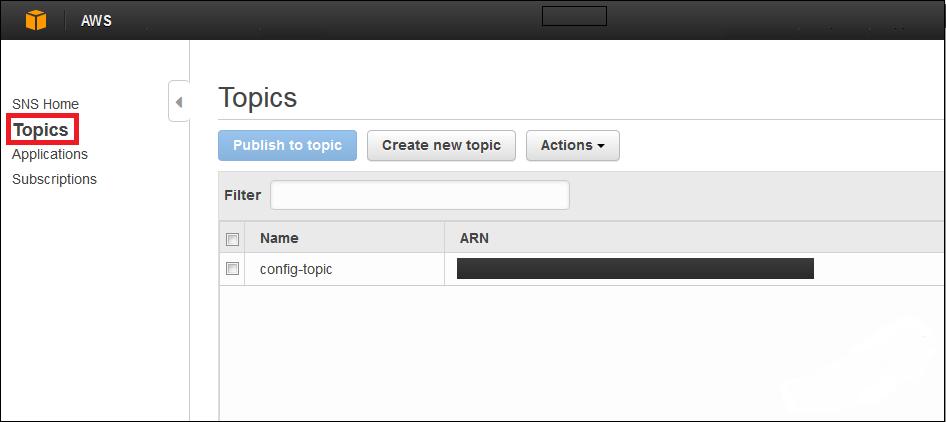
Task: Collapse the left navigation sidebar arrow
Action: pos(179,101)
